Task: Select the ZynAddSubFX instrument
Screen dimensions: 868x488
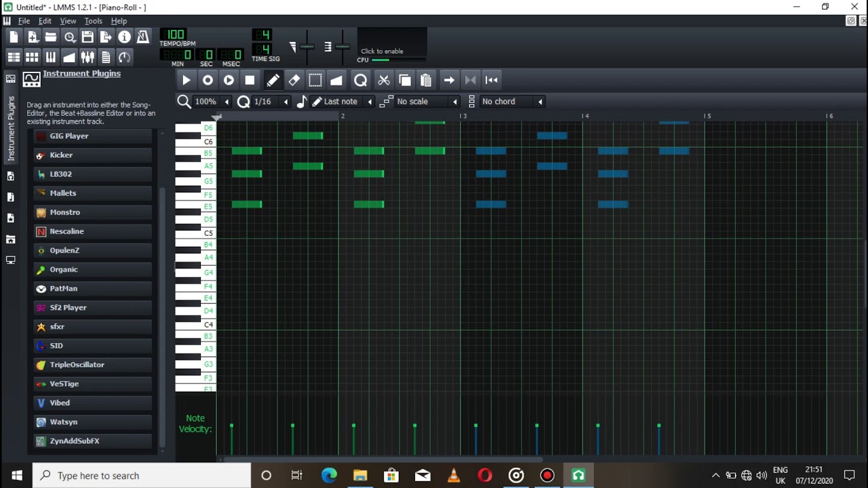Action: [93, 441]
